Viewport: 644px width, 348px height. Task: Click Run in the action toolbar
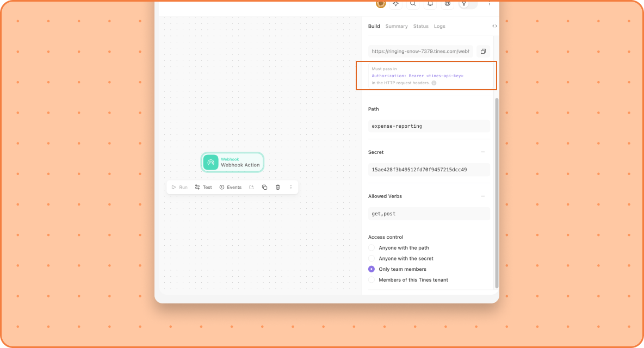(179, 187)
